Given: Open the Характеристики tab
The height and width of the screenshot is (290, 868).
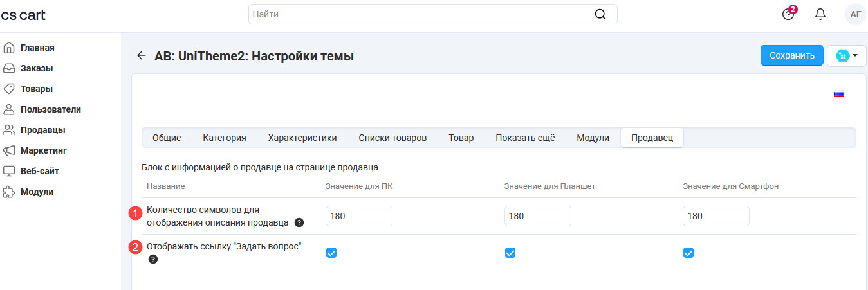Looking at the screenshot, I should 302,138.
